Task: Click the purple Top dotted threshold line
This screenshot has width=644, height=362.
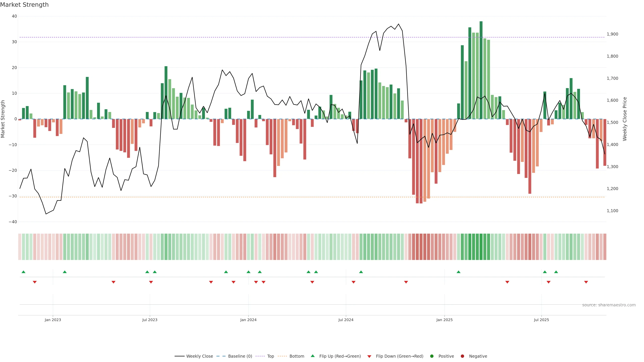Action: (x=250, y=38)
